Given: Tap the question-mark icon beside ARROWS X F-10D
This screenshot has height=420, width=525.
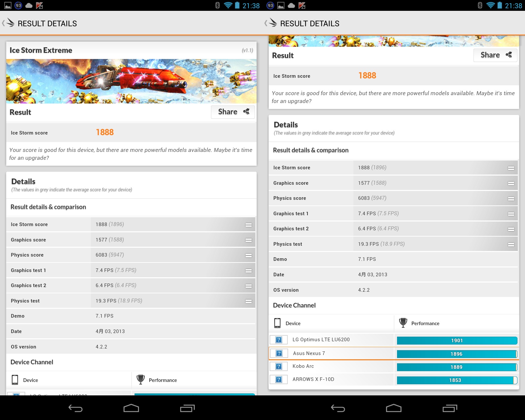Looking at the screenshot, I should [279, 380].
